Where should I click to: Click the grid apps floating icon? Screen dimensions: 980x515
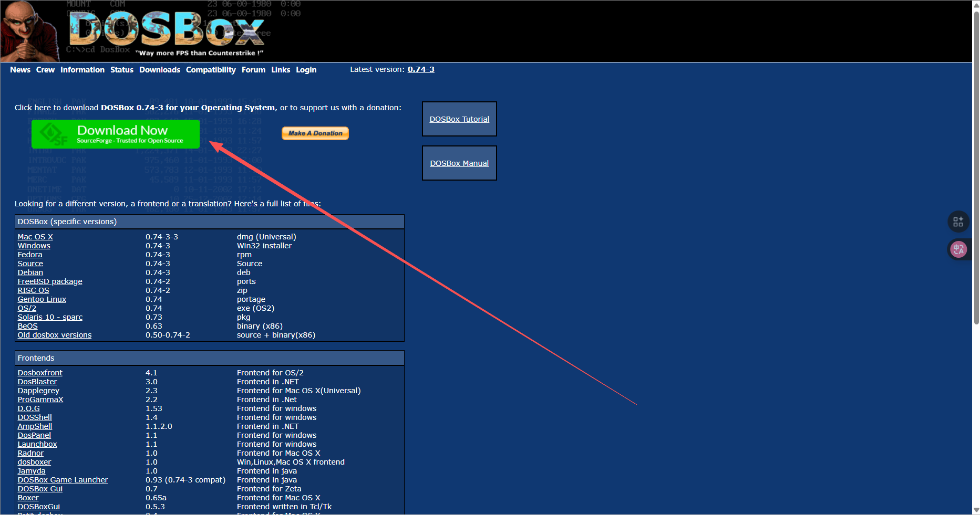click(x=958, y=222)
